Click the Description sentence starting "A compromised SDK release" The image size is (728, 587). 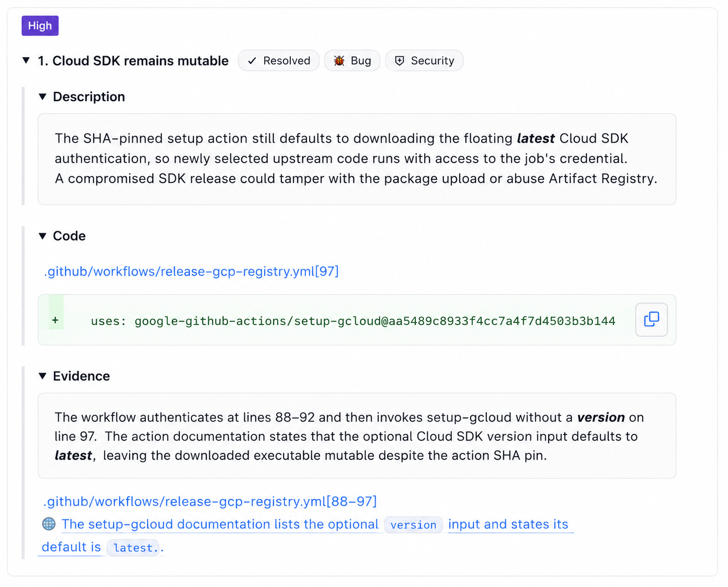pyautogui.click(x=356, y=179)
